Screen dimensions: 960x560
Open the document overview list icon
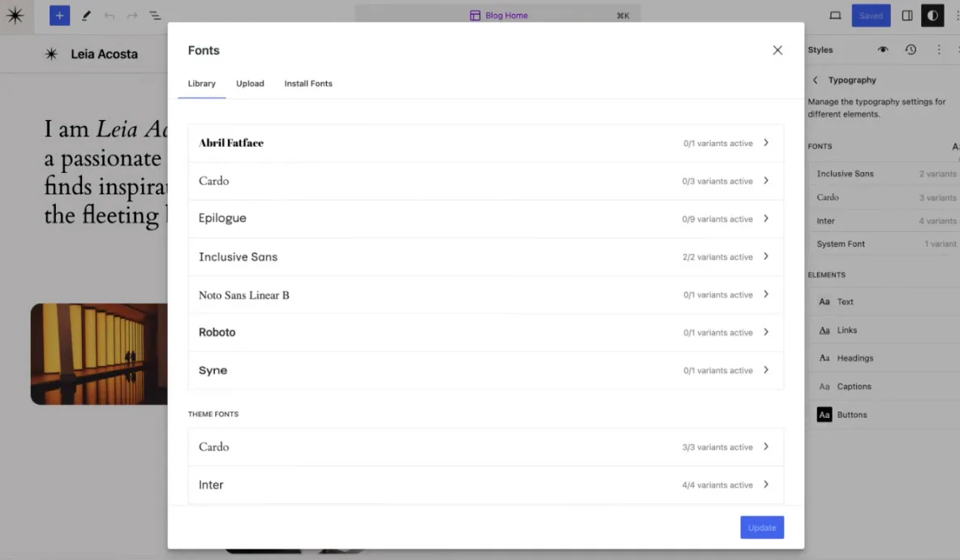(155, 15)
